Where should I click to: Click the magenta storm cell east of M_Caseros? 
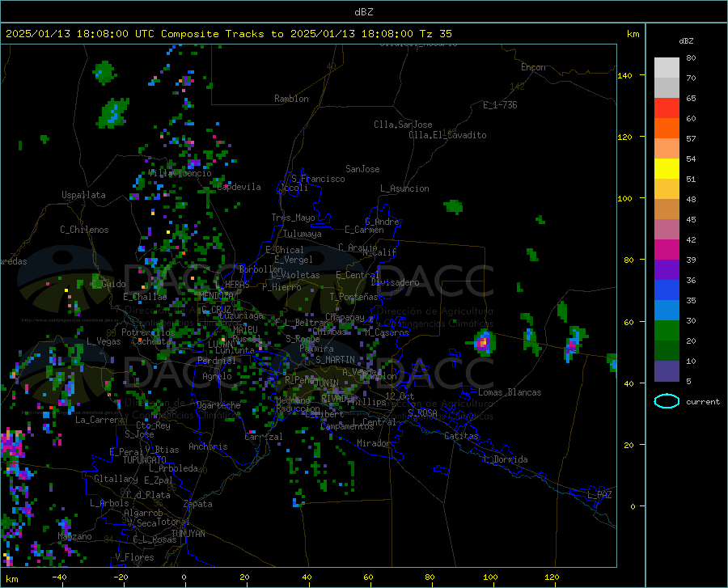click(484, 342)
